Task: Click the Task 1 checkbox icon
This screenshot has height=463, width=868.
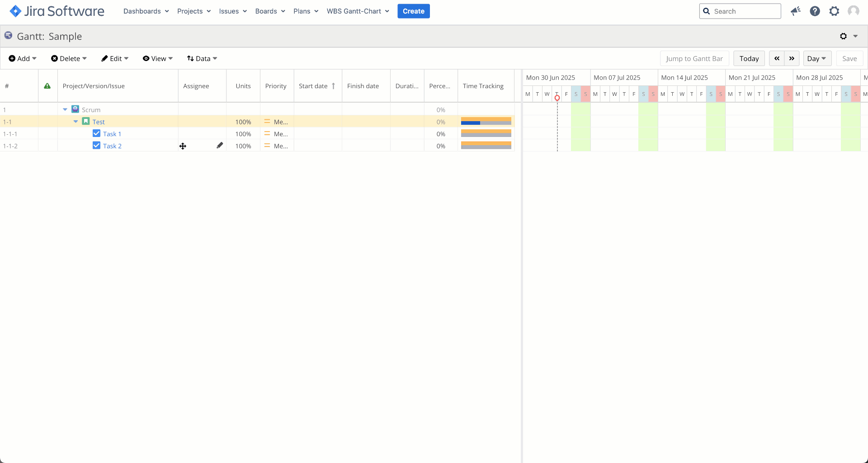Action: [96, 133]
